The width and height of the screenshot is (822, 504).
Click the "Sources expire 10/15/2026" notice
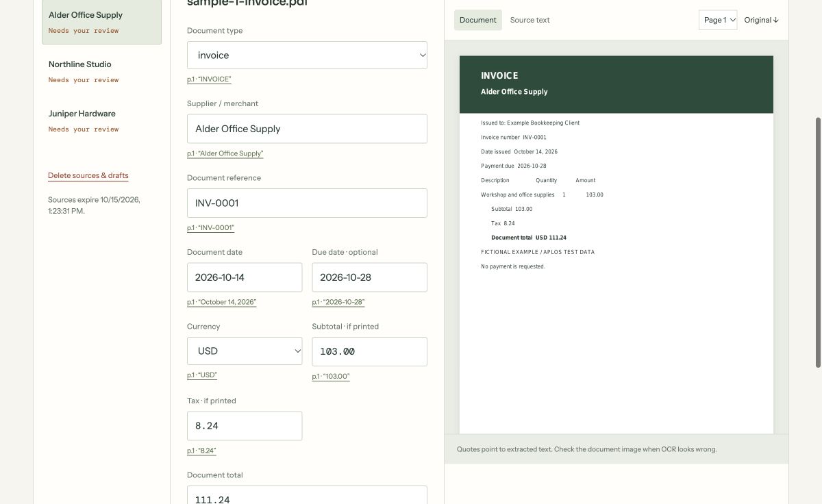pos(94,205)
